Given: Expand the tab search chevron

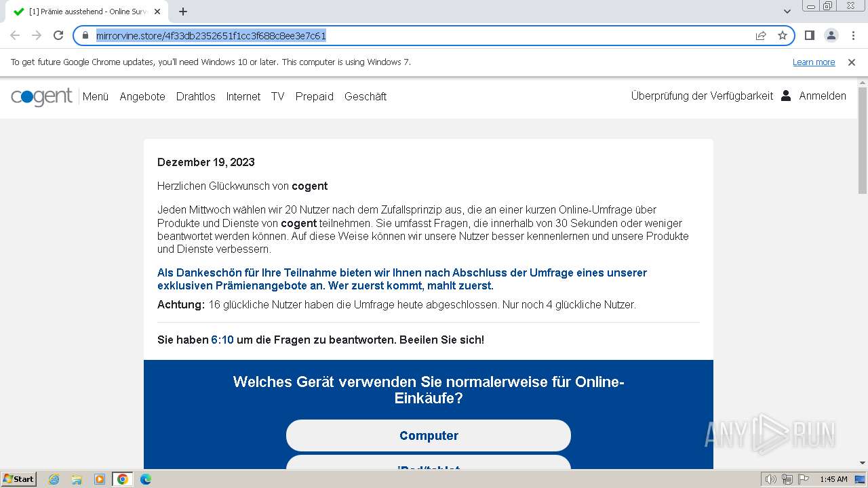Looking at the screenshot, I should pos(787,12).
